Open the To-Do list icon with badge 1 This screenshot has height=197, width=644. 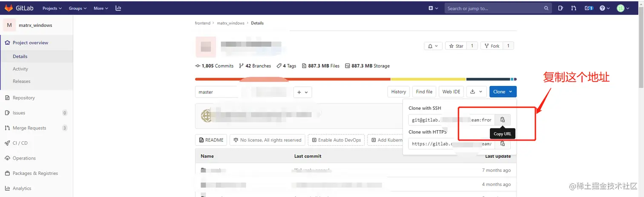click(x=589, y=8)
